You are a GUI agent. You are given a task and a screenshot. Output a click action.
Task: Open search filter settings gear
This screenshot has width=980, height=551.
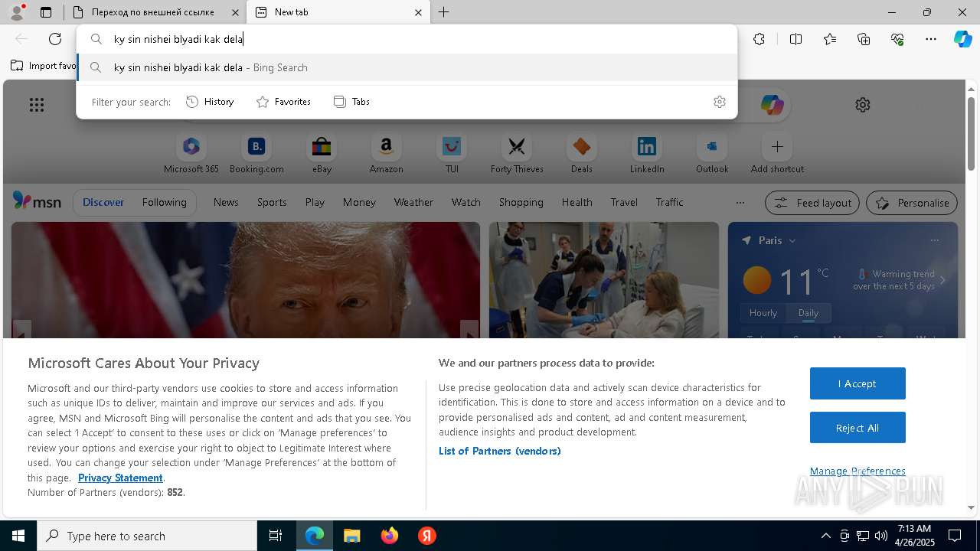[719, 102]
